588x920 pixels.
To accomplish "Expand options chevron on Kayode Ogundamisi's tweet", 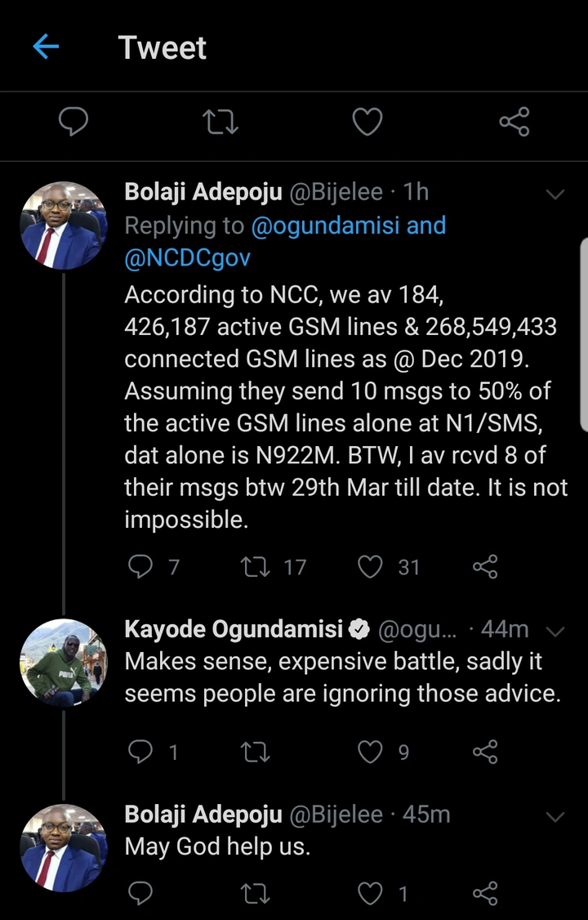I will (x=555, y=631).
